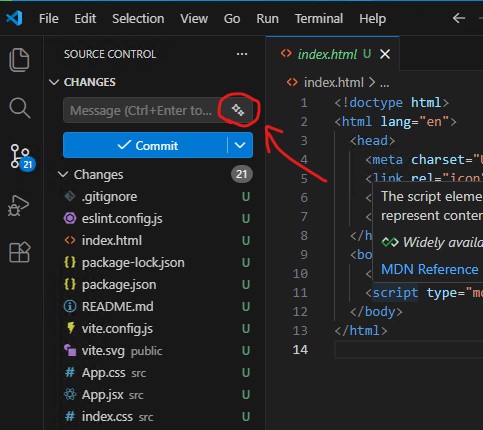Click the VS Code logo icon
Image resolution: width=483 pixels, height=430 pixels.
click(x=14, y=18)
